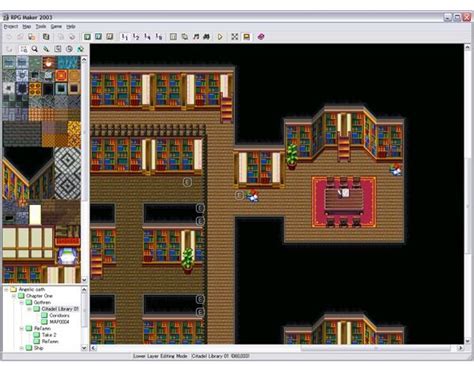The width and height of the screenshot is (474, 366).
Task: Switch to Event Layer editing mode
Action: 110,37
